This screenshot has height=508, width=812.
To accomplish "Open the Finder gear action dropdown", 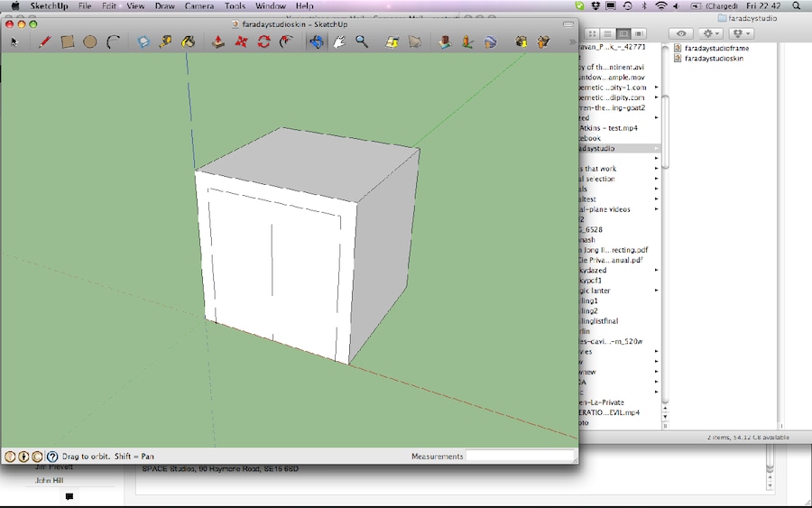I will 711,33.
